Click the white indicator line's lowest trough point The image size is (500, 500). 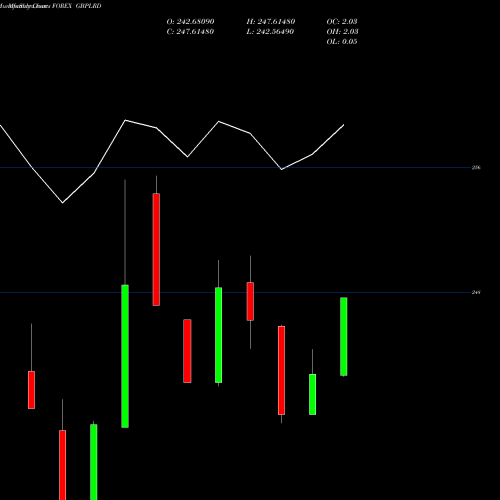click(62, 203)
